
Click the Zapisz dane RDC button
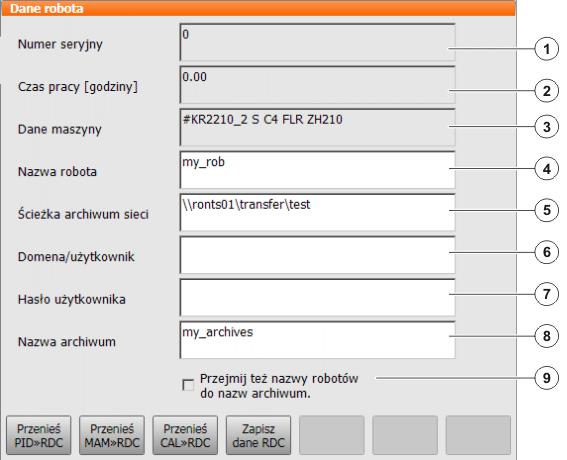coord(259,435)
